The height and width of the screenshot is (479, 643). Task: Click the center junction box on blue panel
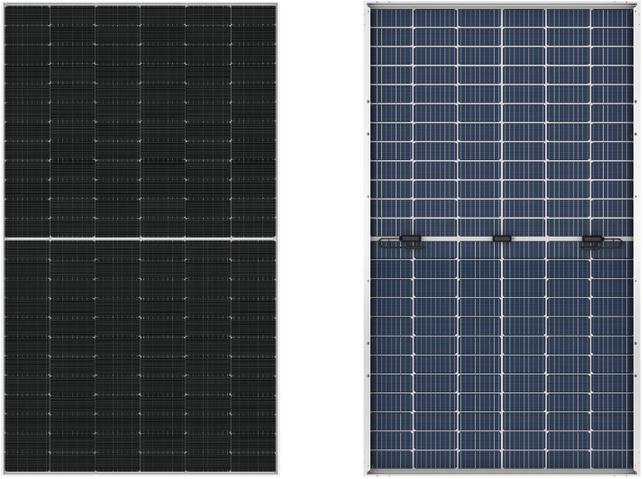click(502, 238)
